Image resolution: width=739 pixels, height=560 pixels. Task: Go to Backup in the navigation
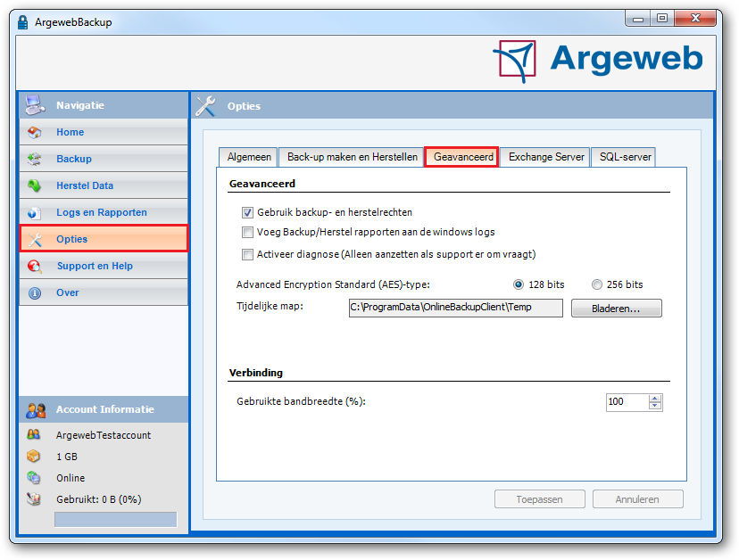tap(104, 160)
